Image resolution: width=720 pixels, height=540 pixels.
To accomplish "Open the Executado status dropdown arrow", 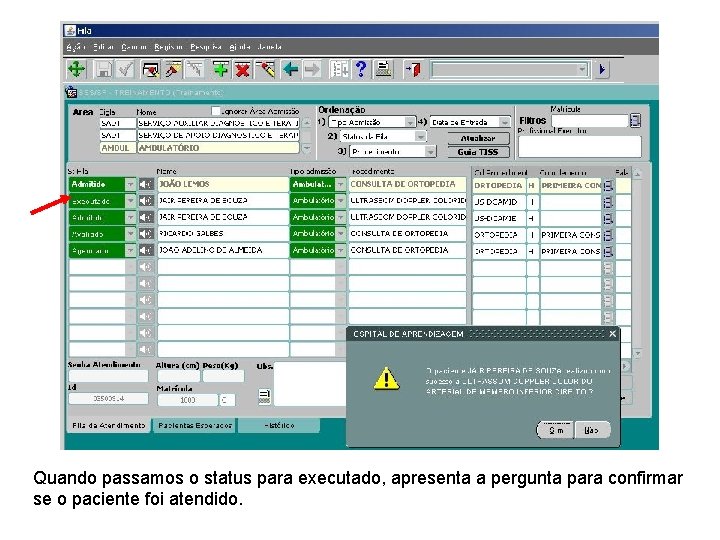I will [131, 201].
